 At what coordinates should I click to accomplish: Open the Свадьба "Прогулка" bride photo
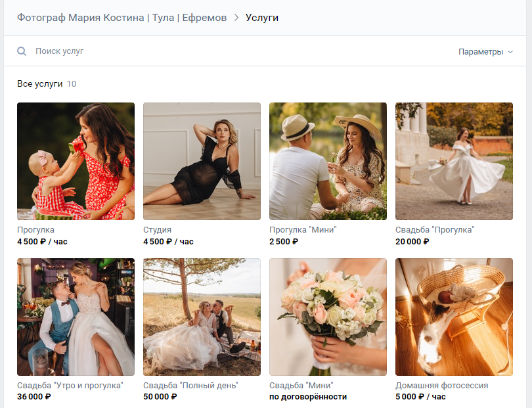point(454,161)
